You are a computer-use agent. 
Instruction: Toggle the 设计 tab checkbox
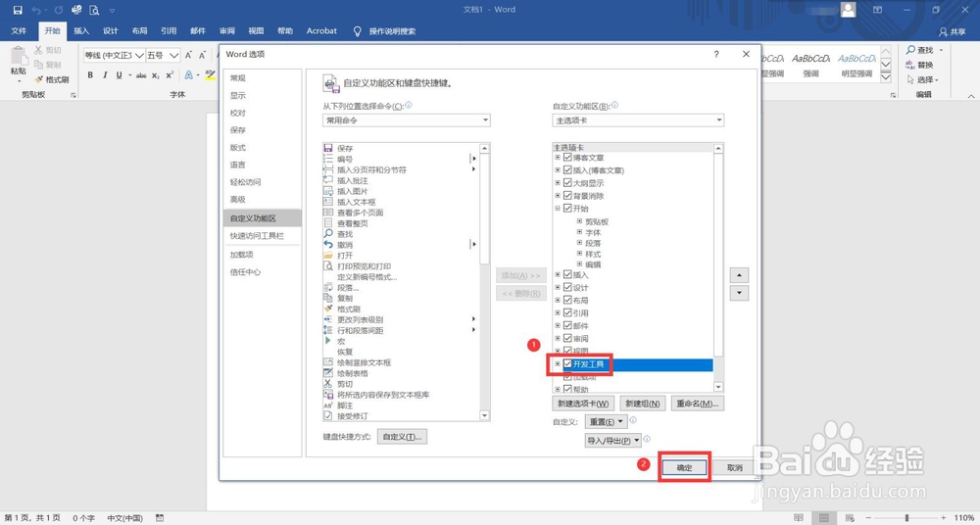(567, 288)
